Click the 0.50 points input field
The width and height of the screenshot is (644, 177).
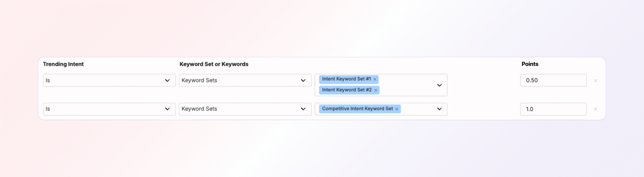pos(553,80)
